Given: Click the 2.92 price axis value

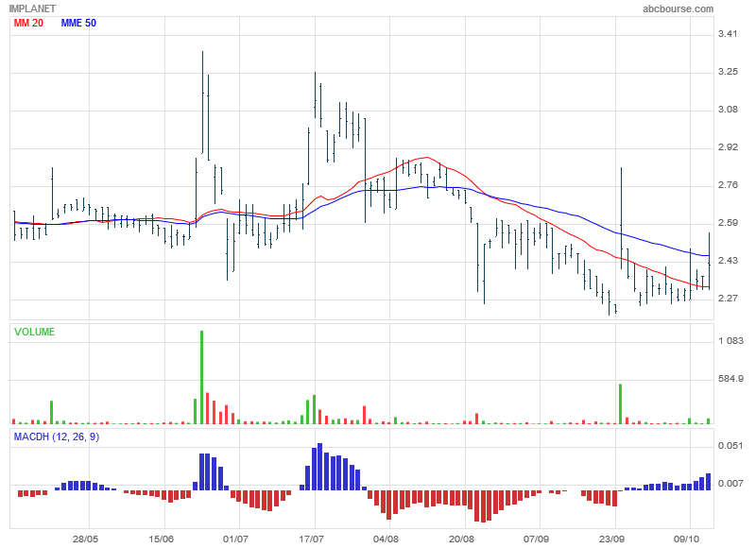Looking at the screenshot, I should 728,147.
